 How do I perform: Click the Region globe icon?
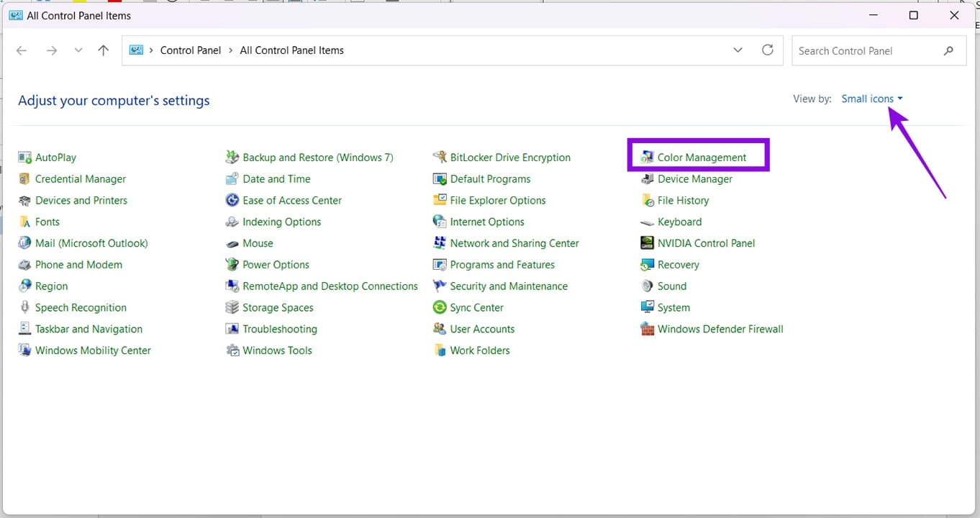[24, 286]
